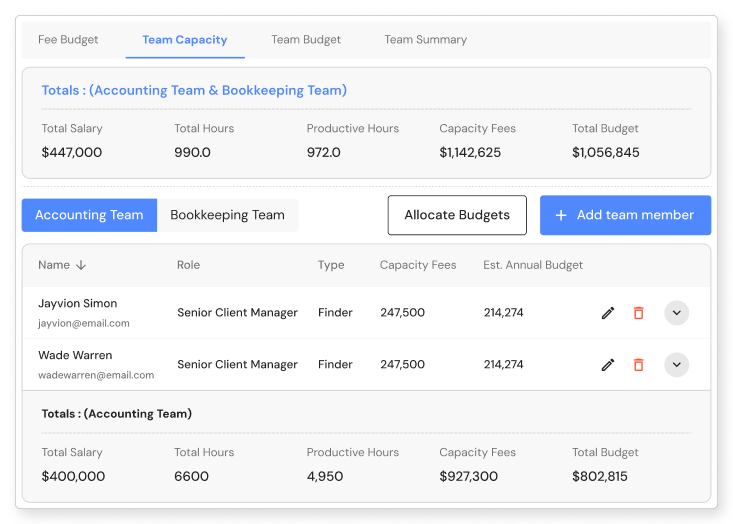Remove Wade Warren with trash icon

point(638,365)
